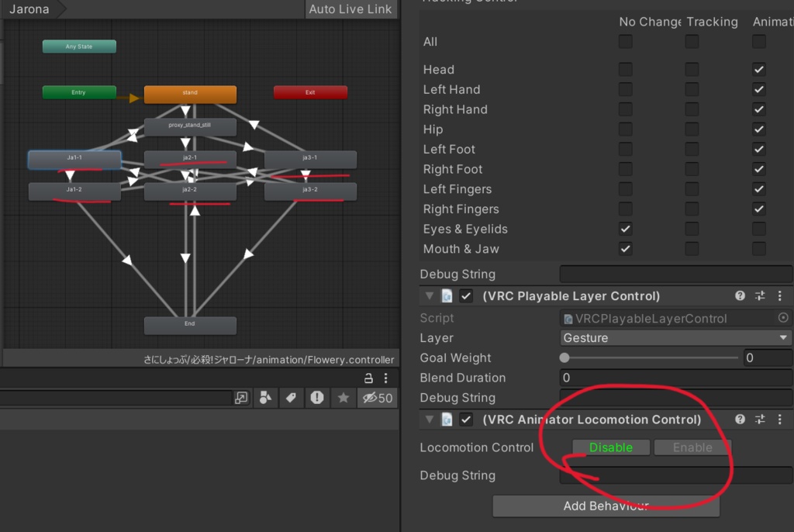Uncheck No Change for Eyes & Eyelids
This screenshot has height=532, width=794.
pyautogui.click(x=626, y=229)
